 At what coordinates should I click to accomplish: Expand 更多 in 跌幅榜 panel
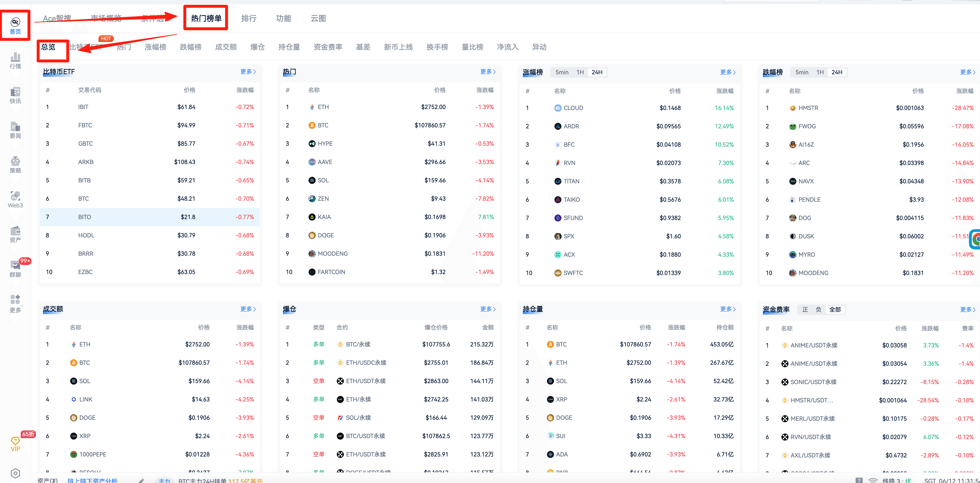click(968, 72)
